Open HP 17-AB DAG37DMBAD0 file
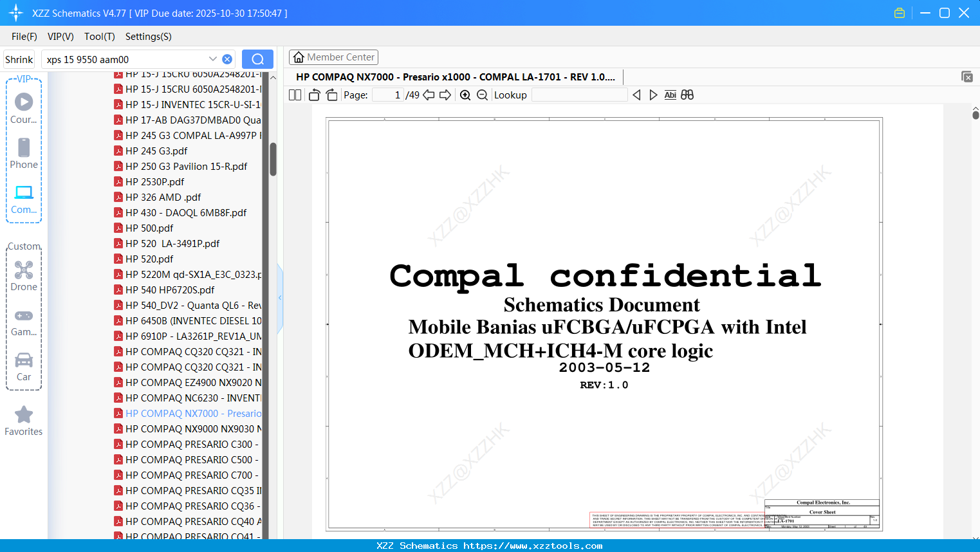Screen dimensions: 980x552 coord(188,120)
